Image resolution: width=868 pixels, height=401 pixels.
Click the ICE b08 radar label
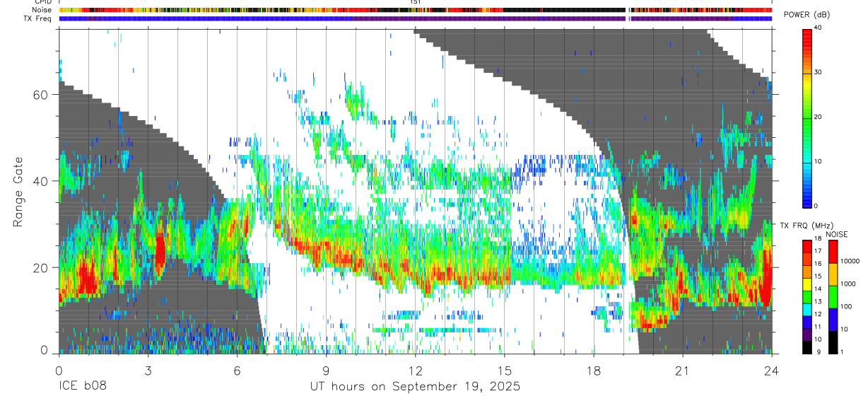(84, 387)
